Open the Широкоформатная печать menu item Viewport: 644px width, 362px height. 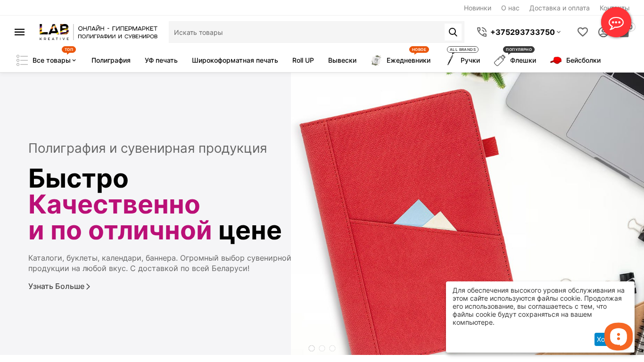tap(235, 60)
